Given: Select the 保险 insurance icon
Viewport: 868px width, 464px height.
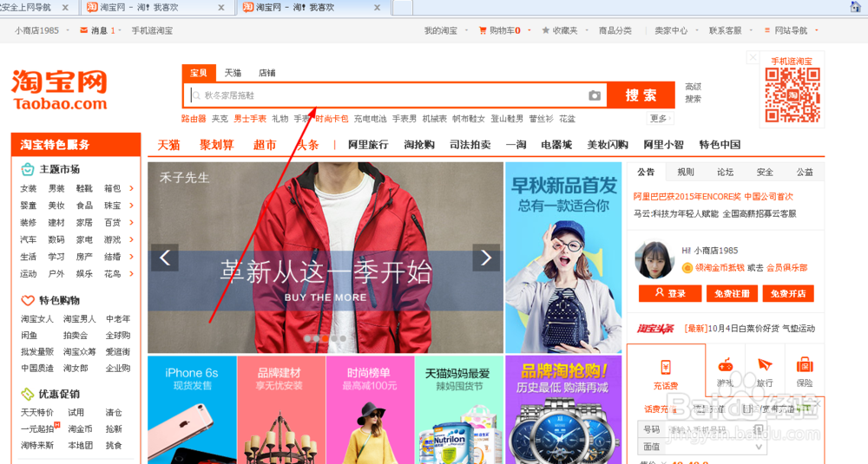Looking at the screenshot, I should coord(805,364).
